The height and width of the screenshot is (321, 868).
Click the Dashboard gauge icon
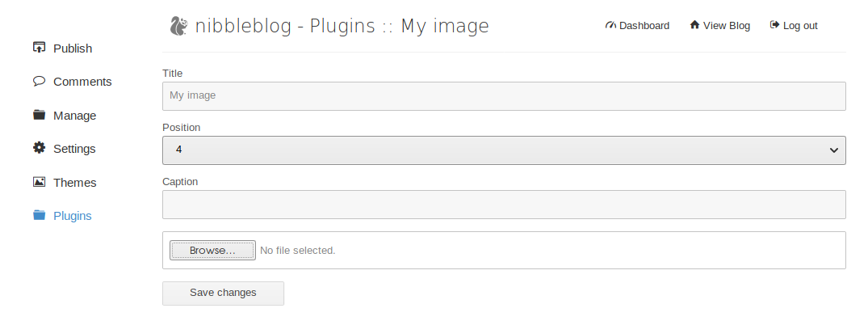[x=610, y=25]
